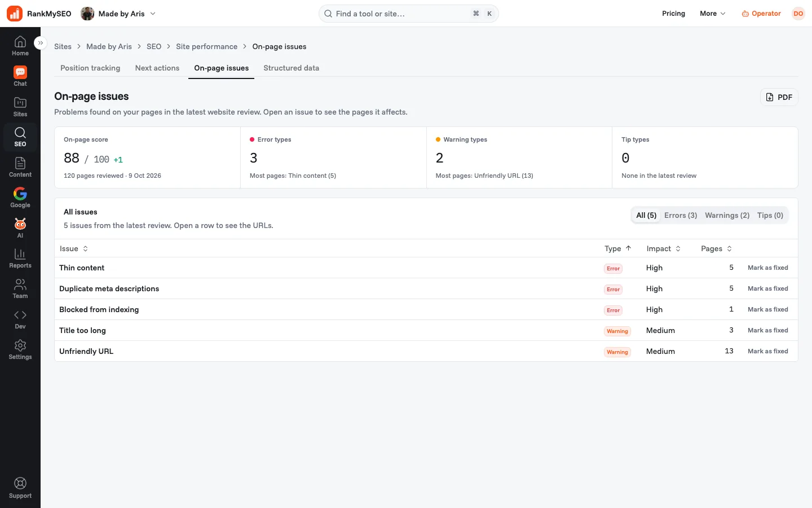Open the Google sidebar section

20,198
